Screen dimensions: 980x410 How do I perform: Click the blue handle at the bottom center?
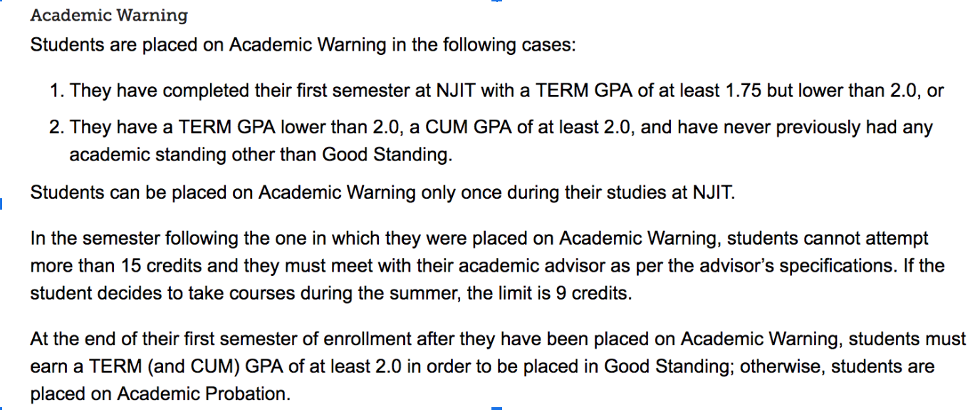(x=496, y=408)
